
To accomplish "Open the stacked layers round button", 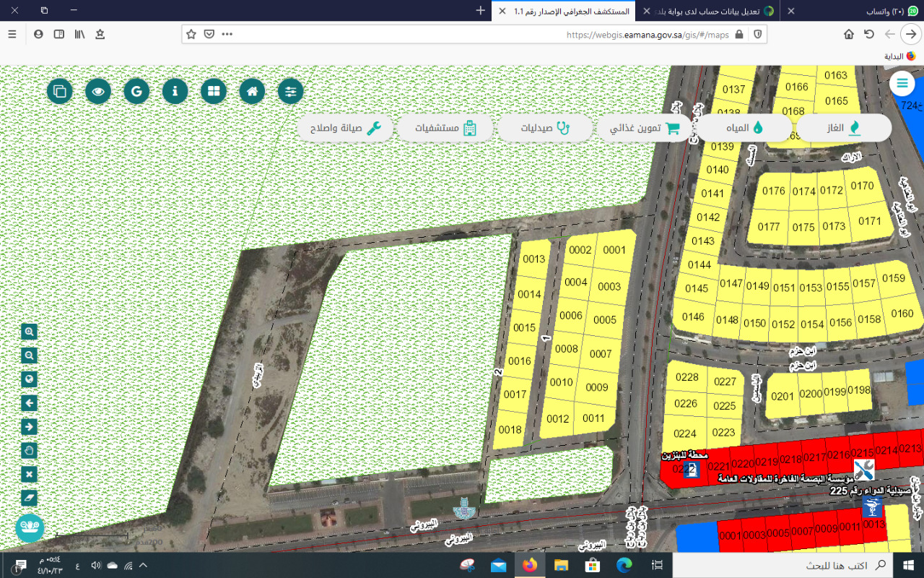I will [60, 91].
